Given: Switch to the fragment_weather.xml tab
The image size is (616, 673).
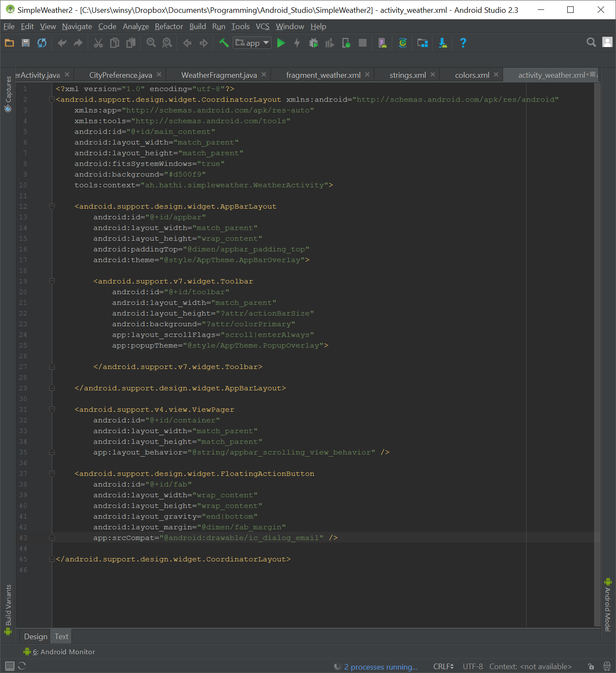Looking at the screenshot, I should (323, 75).
